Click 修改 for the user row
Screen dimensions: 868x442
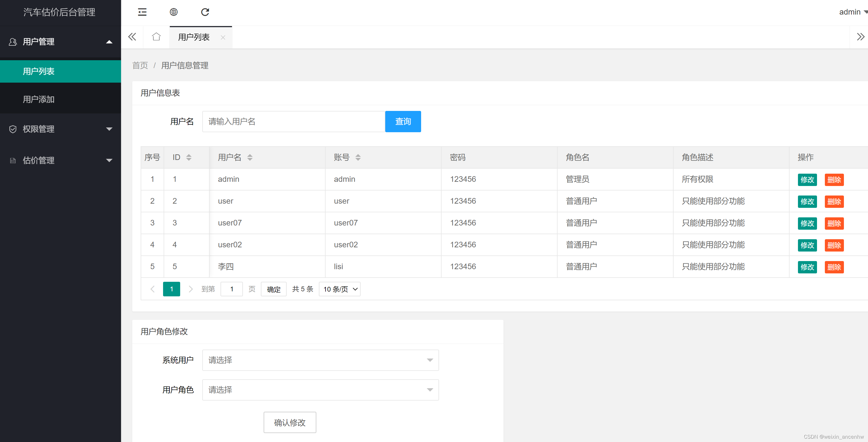[x=807, y=202]
